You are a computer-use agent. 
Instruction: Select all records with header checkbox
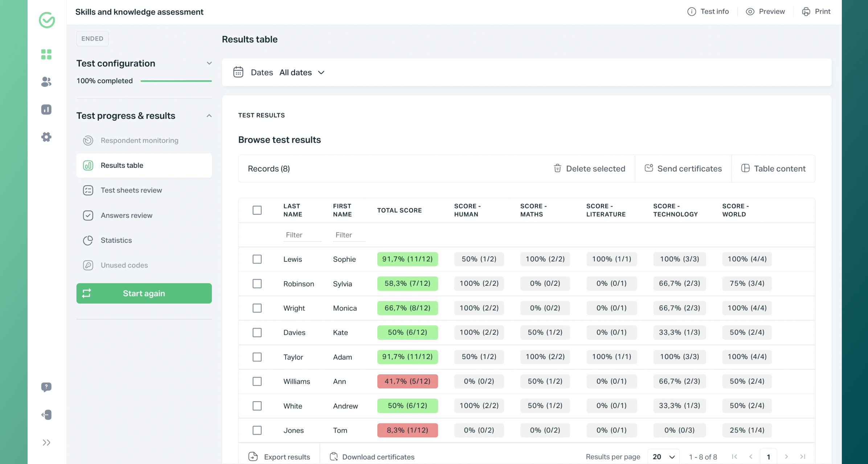[x=257, y=210]
